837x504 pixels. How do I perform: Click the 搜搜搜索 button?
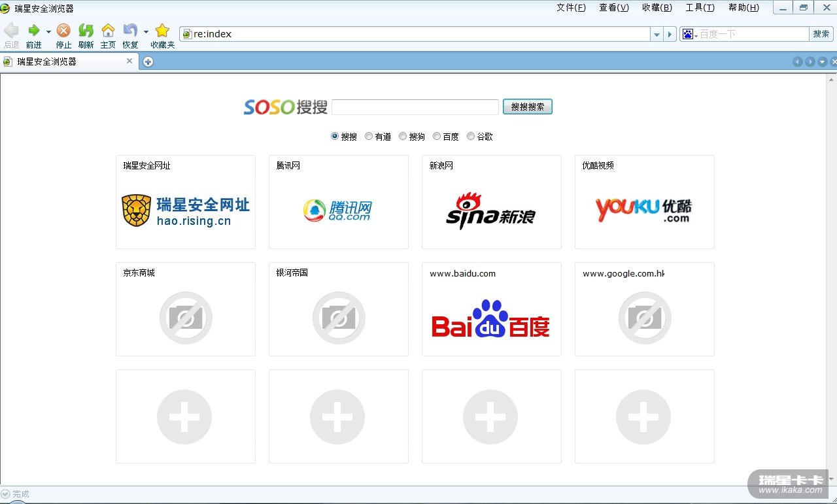pyautogui.click(x=528, y=107)
